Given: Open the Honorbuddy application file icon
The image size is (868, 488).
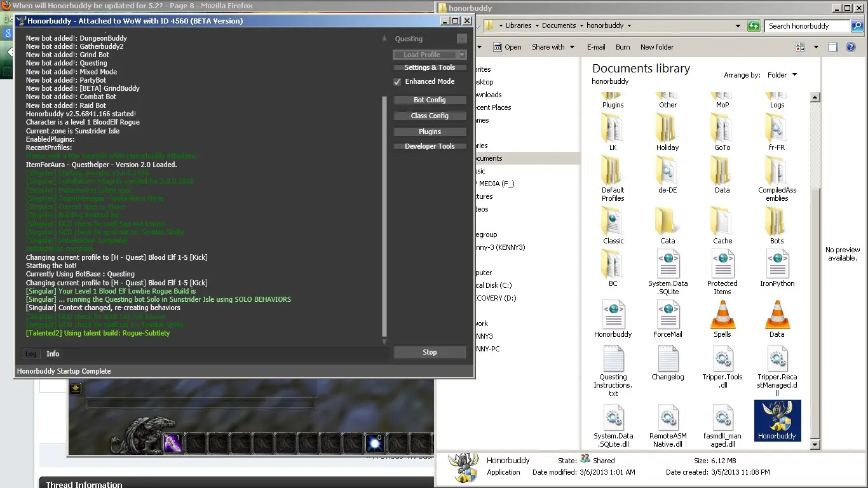Looking at the screenshot, I should 776,420.
